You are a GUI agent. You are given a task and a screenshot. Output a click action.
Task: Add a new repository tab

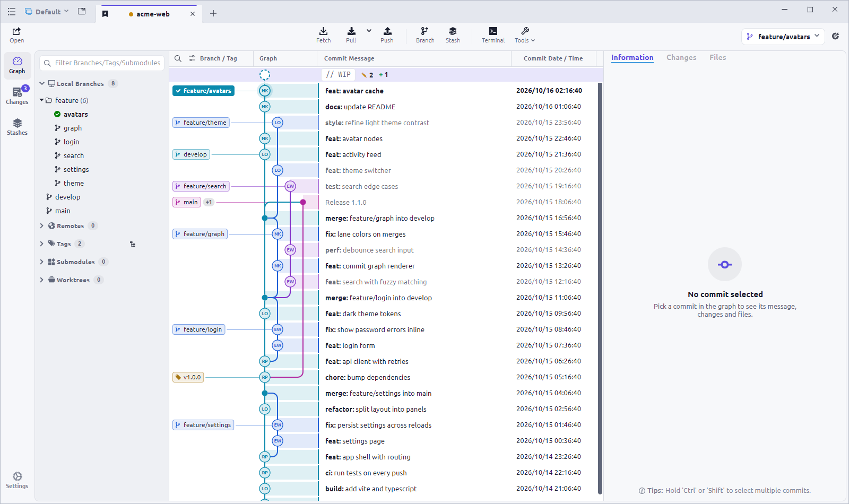click(213, 13)
